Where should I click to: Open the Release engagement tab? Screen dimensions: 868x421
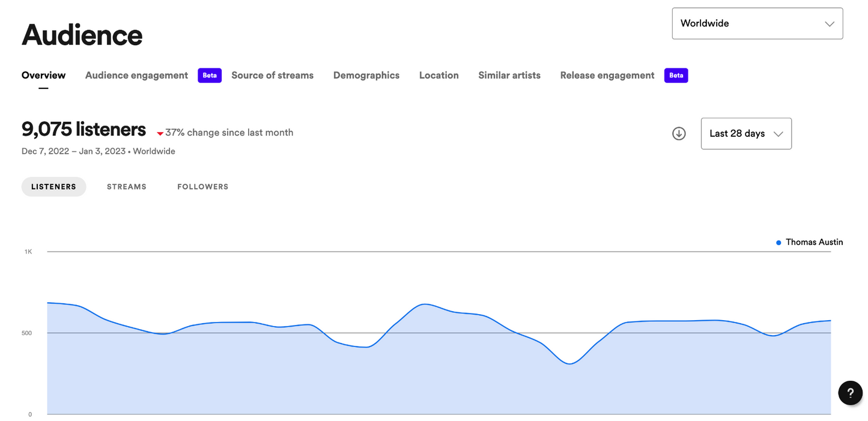[607, 75]
